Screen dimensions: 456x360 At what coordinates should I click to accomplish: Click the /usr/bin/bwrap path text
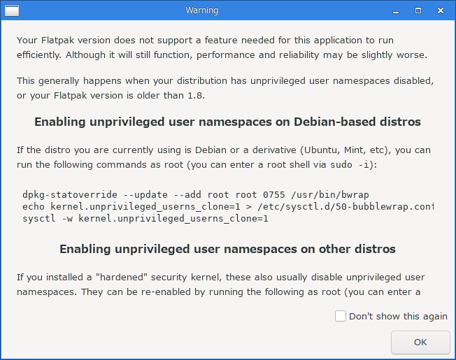pos(330,195)
